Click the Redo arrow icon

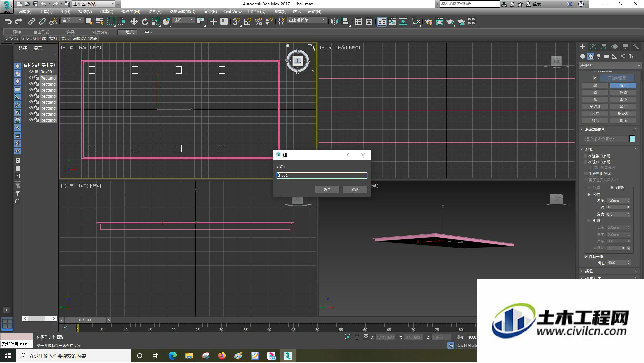pos(19,22)
